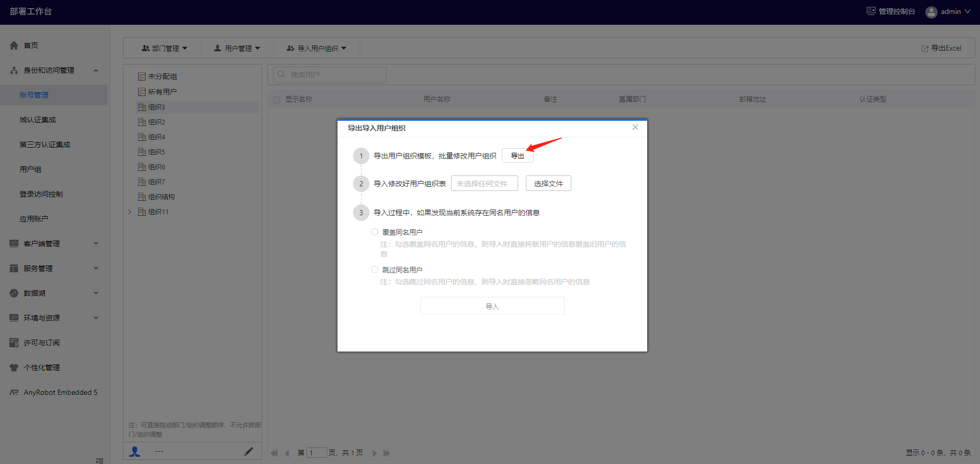
Task: Click the 用户名称 column header
Action: pyautogui.click(x=437, y=99)
